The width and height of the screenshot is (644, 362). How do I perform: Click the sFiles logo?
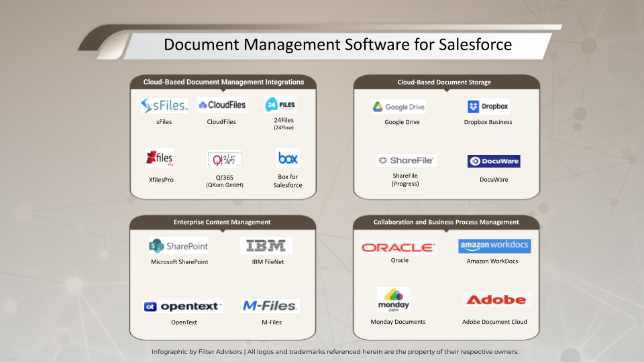(x=164, y=105)
